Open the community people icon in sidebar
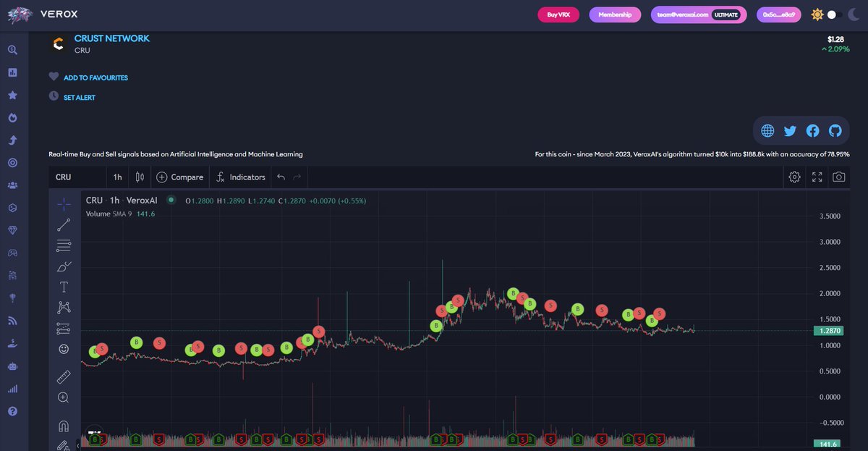868x451 pixels. point(12,185)
